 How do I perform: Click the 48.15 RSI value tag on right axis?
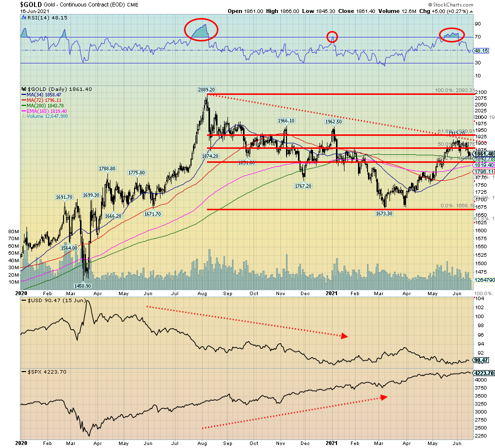pos(480,50)
